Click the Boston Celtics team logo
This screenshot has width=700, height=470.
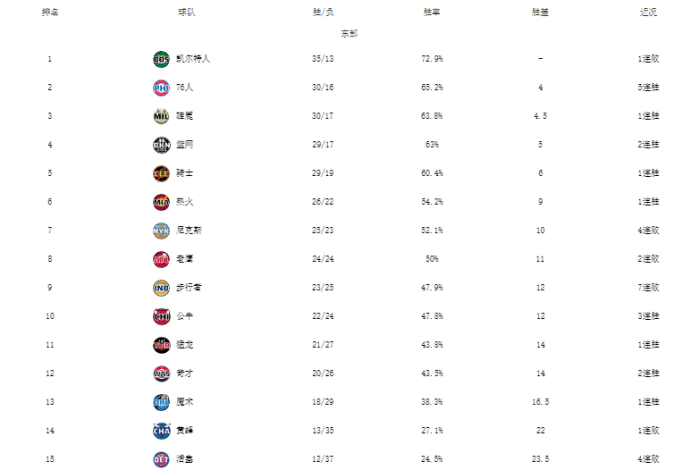pyautogui.click(x=162, y=59)
